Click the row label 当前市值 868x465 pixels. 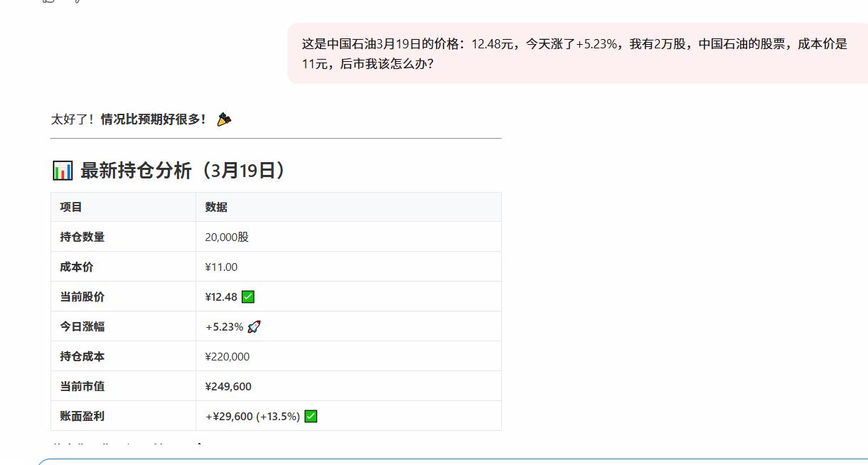(82, 386)
